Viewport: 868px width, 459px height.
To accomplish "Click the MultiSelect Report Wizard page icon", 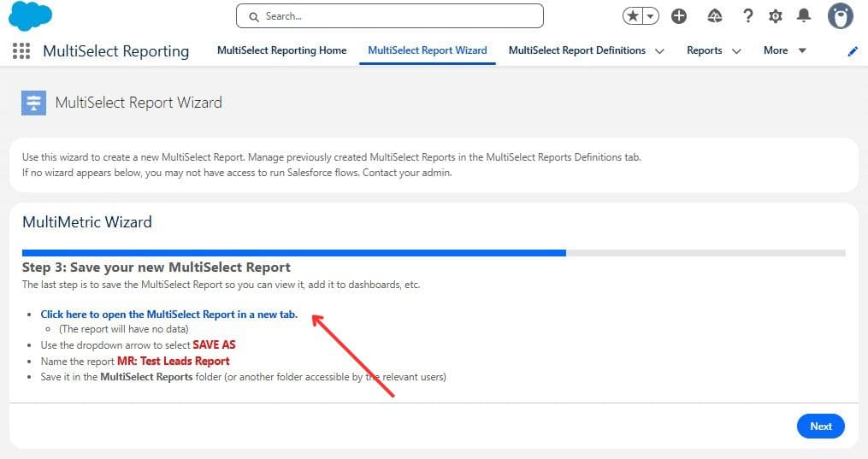I will (x=33, y=103).
